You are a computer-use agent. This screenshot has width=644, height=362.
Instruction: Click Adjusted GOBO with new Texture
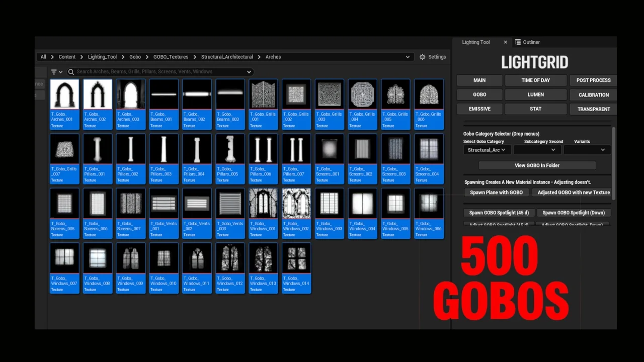574,192
